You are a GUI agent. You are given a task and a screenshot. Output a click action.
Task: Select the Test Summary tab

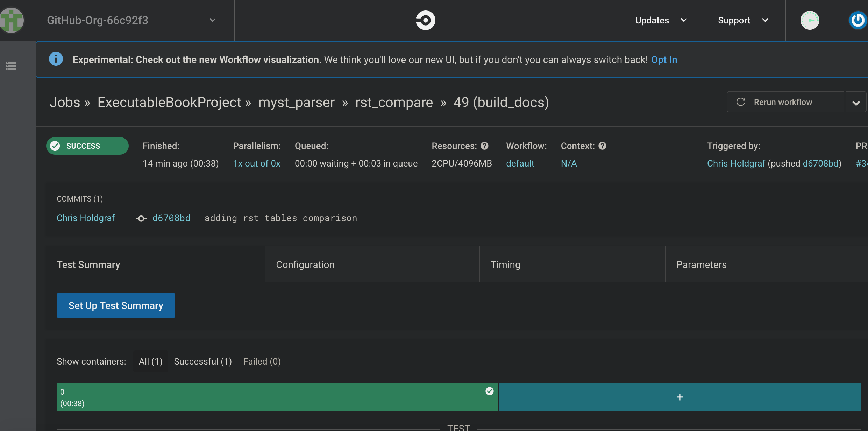tap(155, 264)
